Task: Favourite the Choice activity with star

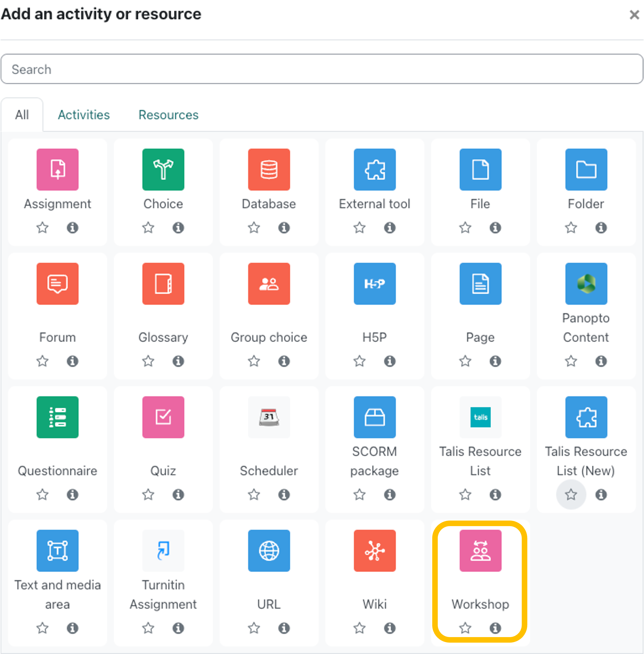Action: pos(148,227)
